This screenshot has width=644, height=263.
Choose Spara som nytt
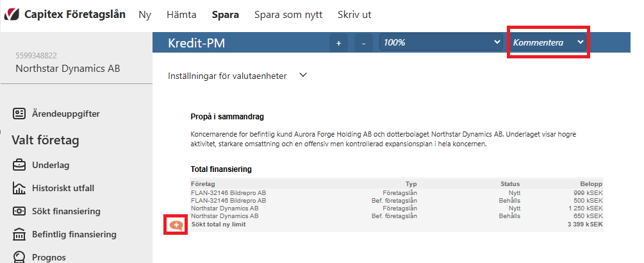pyautogui.click(x=288, y=15)
